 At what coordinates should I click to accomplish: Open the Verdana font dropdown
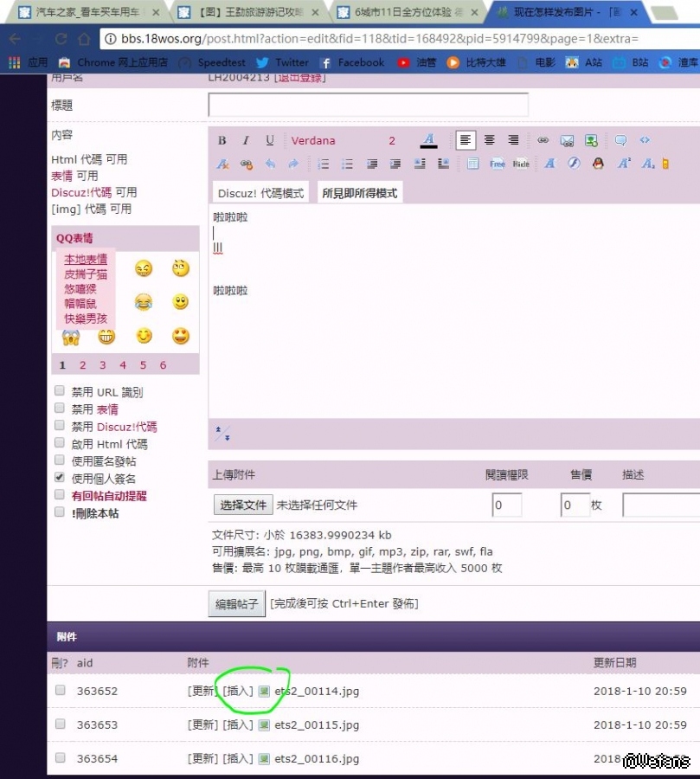(x=313, y=141)
